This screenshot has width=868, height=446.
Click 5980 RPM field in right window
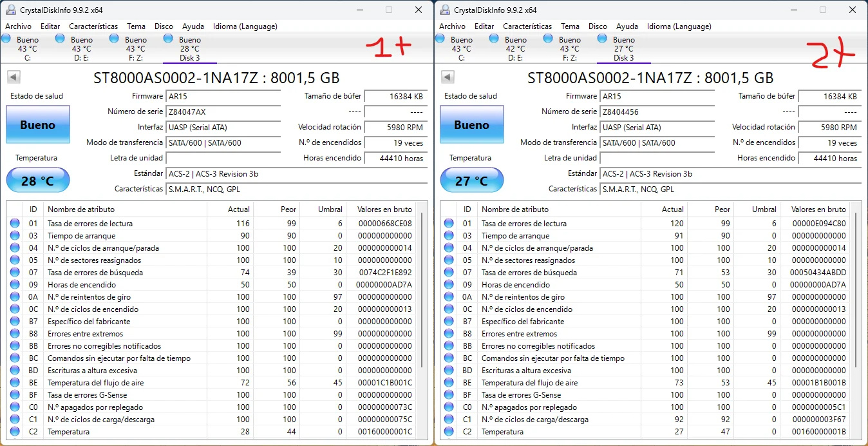(829, 127)
